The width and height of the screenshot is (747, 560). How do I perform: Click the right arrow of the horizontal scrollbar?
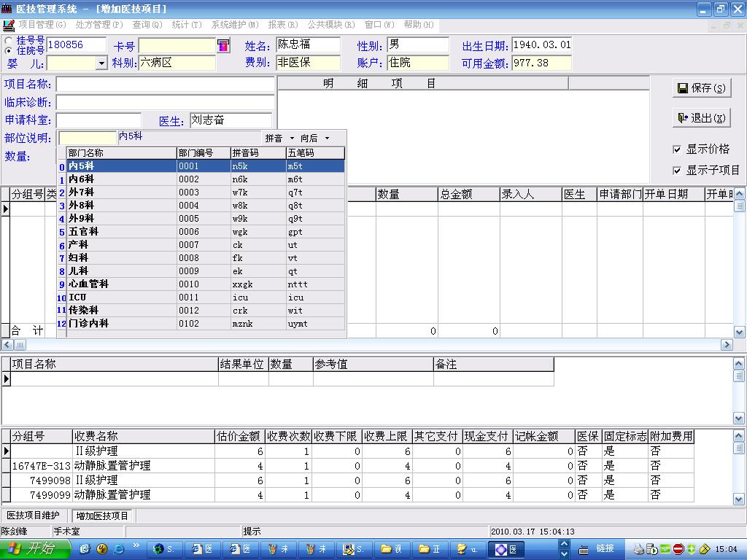tap(727, 344)
